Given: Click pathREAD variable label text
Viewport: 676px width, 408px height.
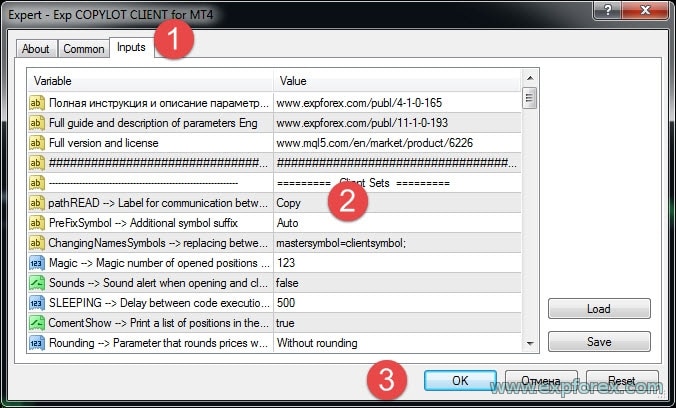Looking at the screenshot, I should pyautogui.click(x=158, y=203).
